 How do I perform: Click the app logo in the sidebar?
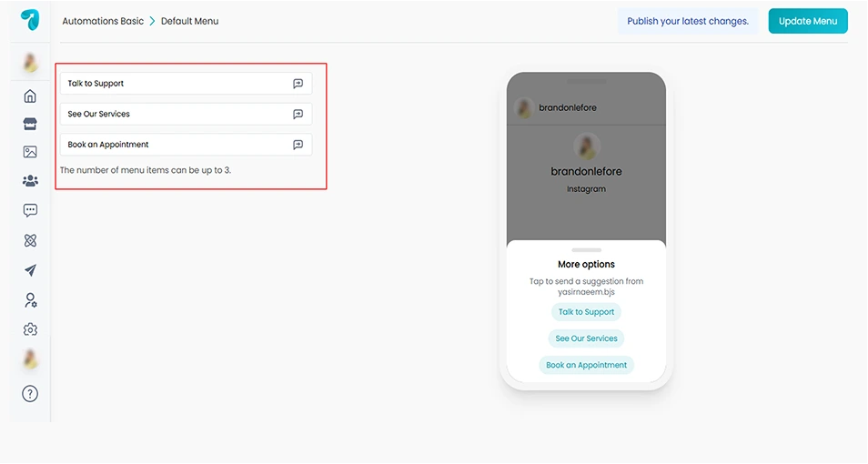[30, 21]
